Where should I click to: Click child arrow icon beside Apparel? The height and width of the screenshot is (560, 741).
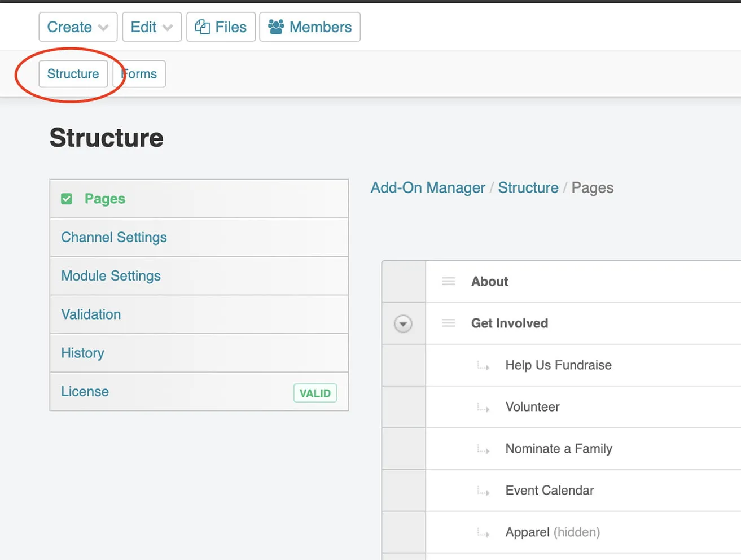click(483, 533)
